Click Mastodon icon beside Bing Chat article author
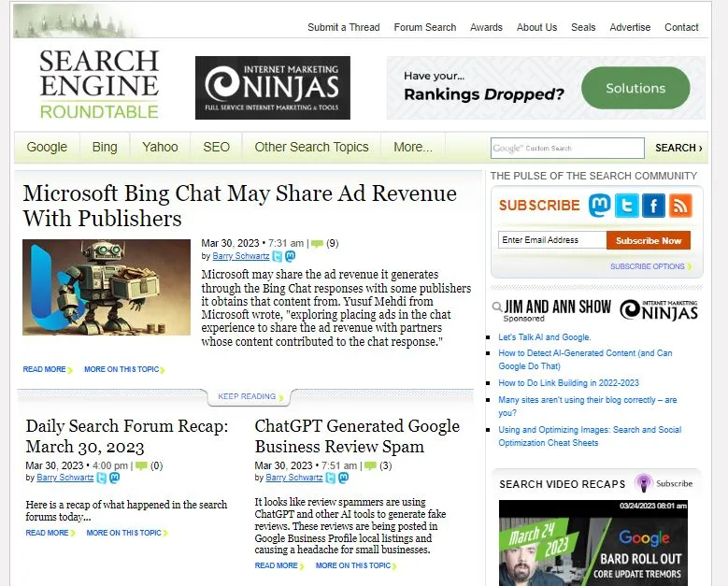The image size is (728, 586). point(291,256)
